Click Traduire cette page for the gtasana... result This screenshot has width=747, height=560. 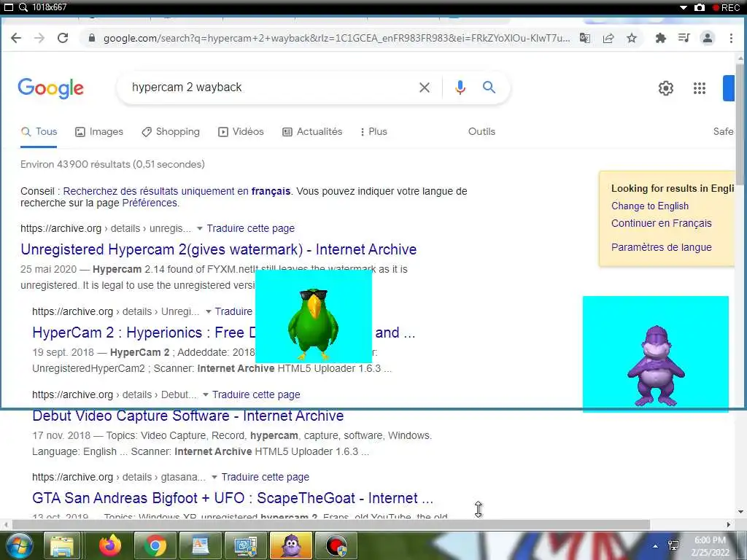(x=266, y=477)
